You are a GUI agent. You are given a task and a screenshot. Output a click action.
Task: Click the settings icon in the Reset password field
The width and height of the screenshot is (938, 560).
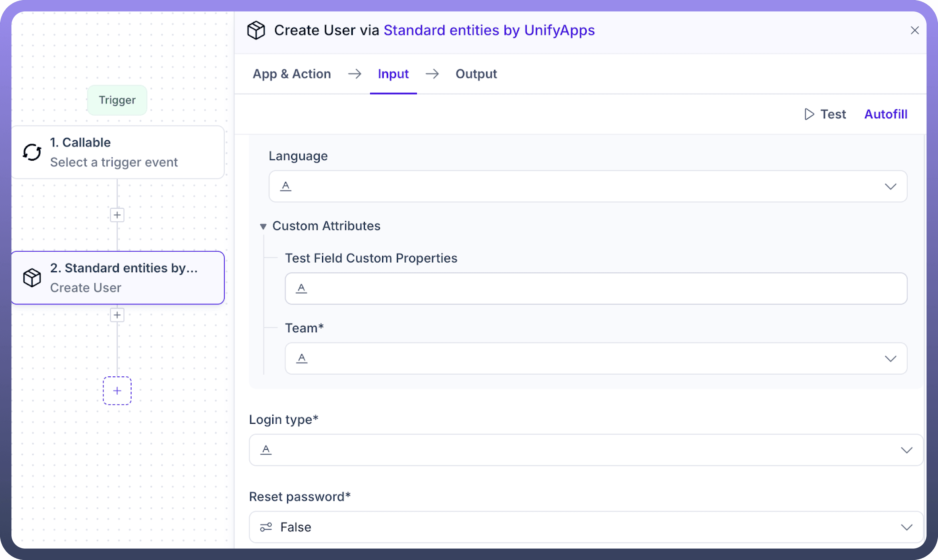pos(266,527)
